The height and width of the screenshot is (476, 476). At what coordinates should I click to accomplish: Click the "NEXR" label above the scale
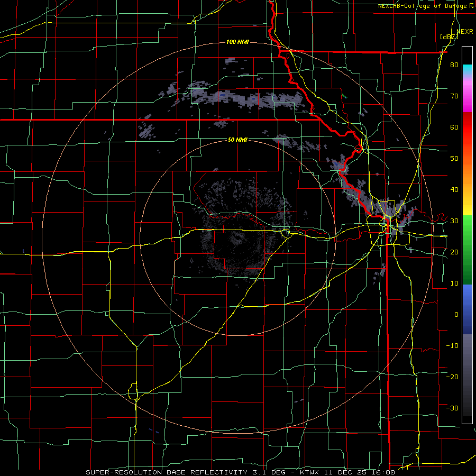click(x=465, y=32)
